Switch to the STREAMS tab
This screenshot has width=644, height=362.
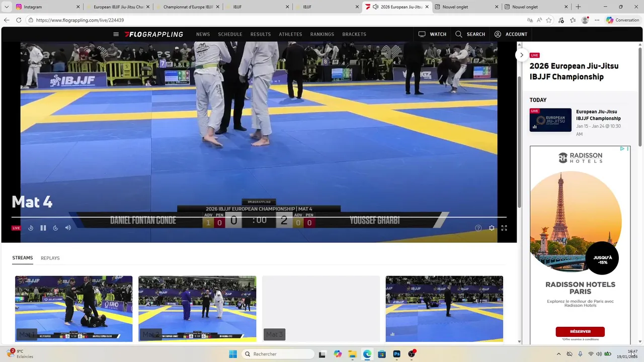[x=23, y=258]
